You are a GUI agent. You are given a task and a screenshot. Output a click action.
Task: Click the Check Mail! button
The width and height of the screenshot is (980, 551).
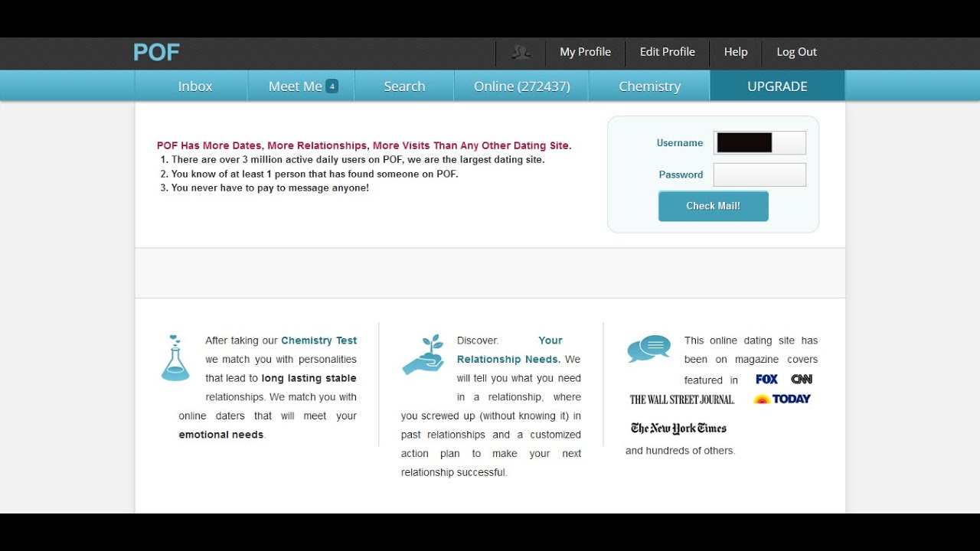click(713, 206)
